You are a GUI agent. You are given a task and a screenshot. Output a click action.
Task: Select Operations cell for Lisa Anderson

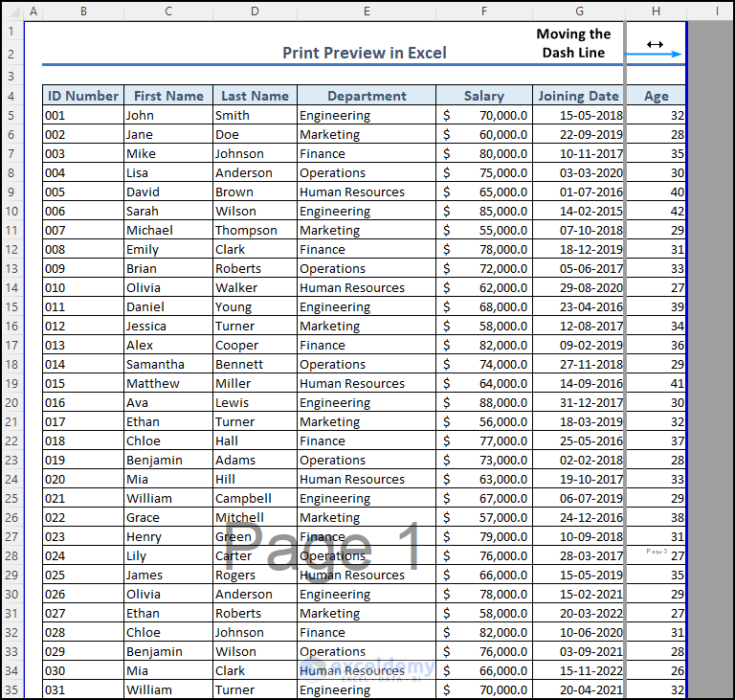(x=367, y=173)
